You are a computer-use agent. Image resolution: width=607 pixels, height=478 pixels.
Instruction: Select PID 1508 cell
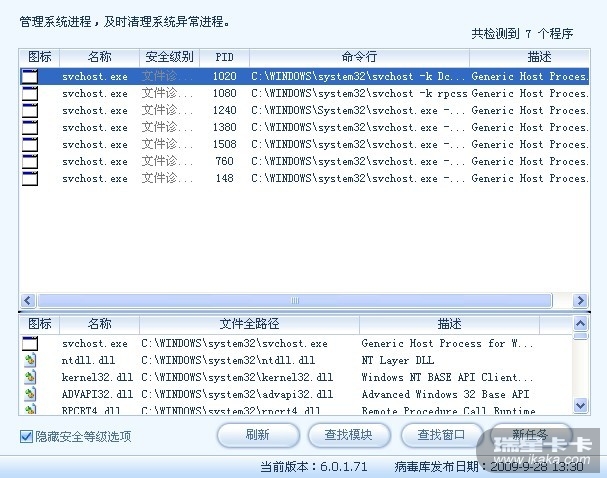coord(225,144)
